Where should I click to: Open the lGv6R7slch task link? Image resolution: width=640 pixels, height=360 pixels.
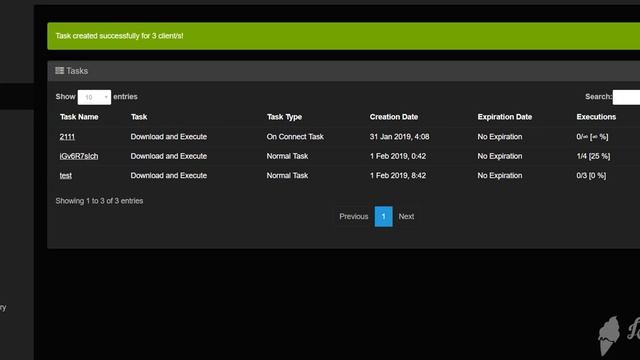[x=79, y=156]
